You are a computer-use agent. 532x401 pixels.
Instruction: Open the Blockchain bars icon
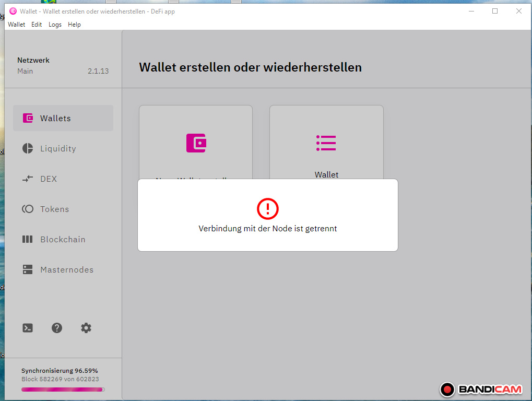click(28, 239)
